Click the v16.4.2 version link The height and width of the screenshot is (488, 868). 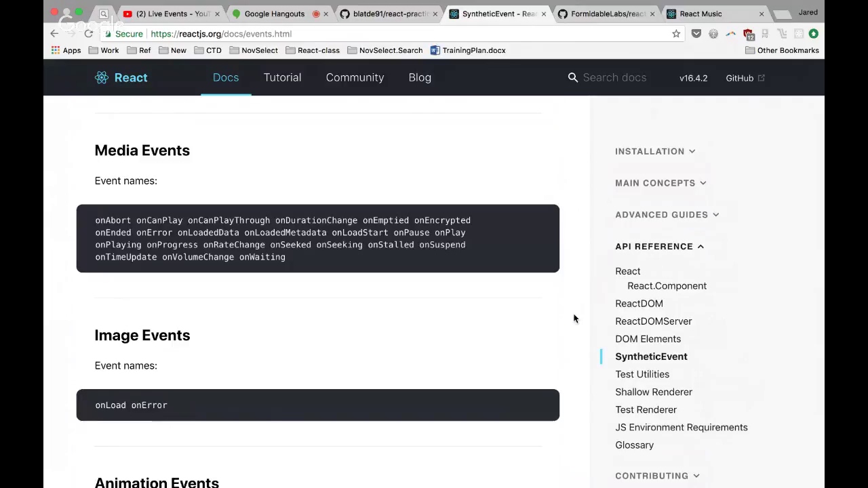click(693, 78)
